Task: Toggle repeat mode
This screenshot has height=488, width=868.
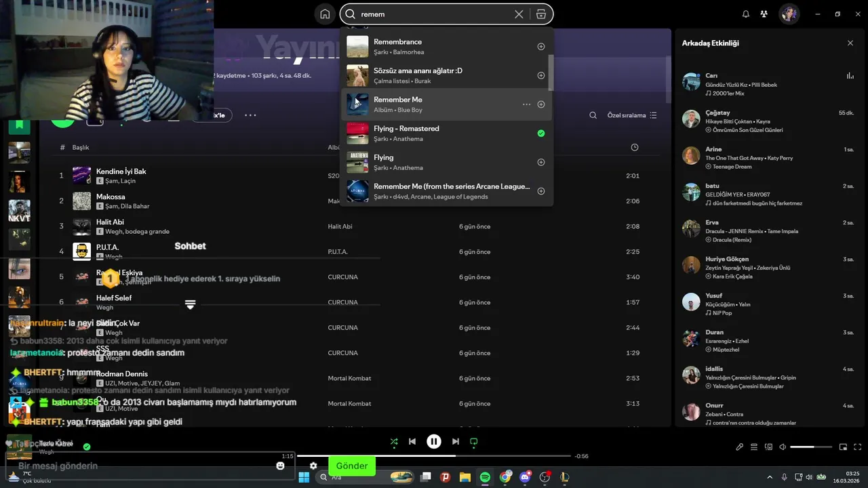Action: [474, 441]
